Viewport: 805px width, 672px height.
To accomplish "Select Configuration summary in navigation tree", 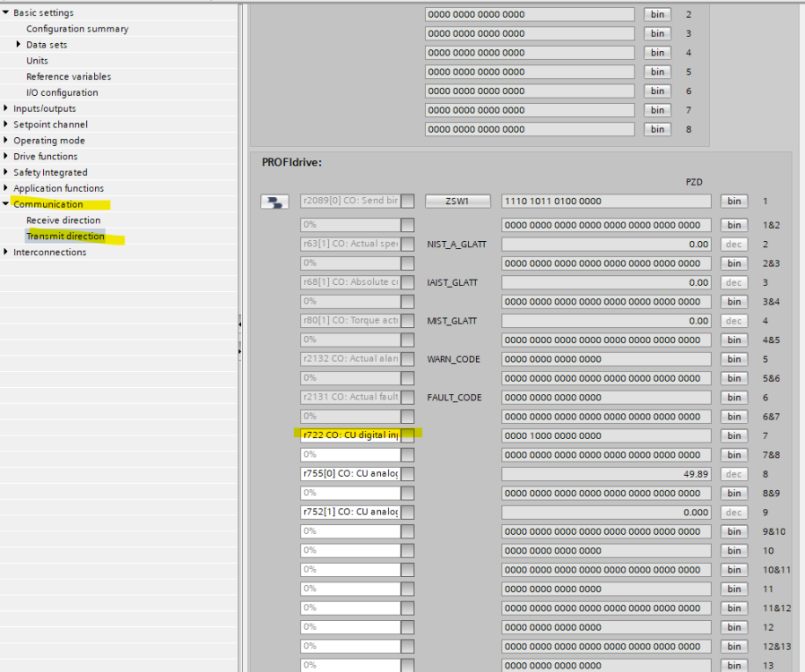I will coord(77,29).
